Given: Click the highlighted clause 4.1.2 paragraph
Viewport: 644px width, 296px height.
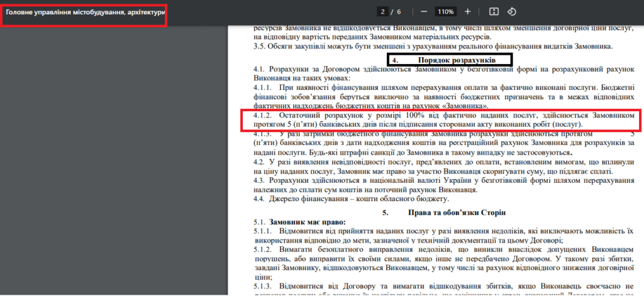Looking at the screenshot, I should point(440,119).
